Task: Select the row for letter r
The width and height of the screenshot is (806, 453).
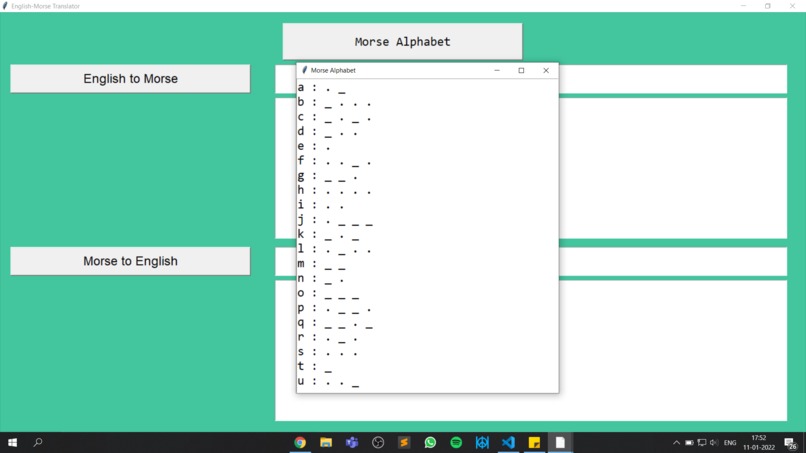Action: (327, 337)
